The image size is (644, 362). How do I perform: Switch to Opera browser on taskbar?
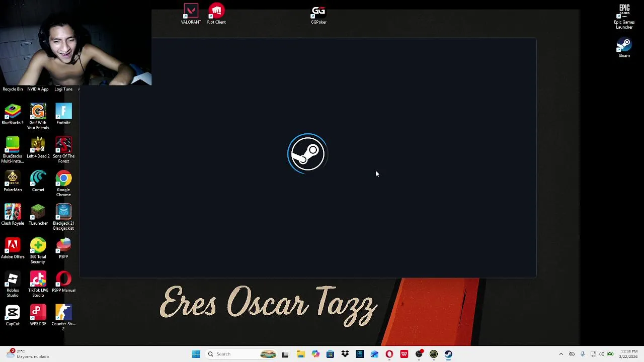[x=389, y=354]
